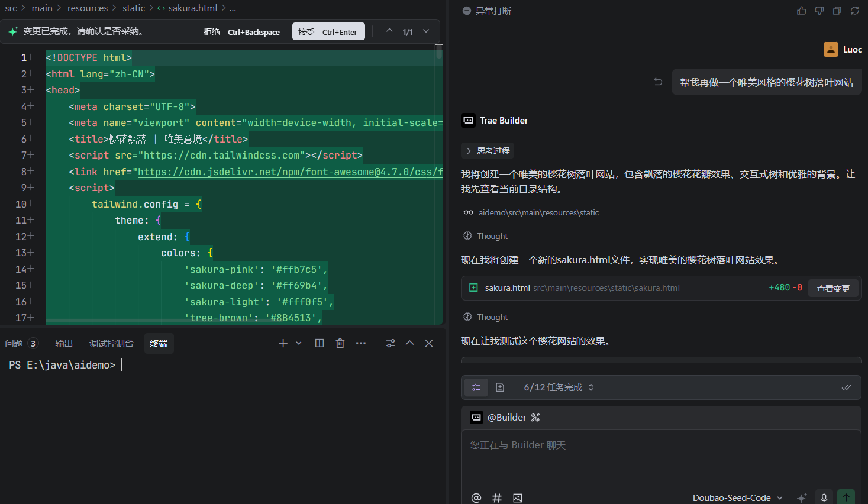Maximize the bottom panel with up chevron
868x504 pixels.
click(409, 343)
